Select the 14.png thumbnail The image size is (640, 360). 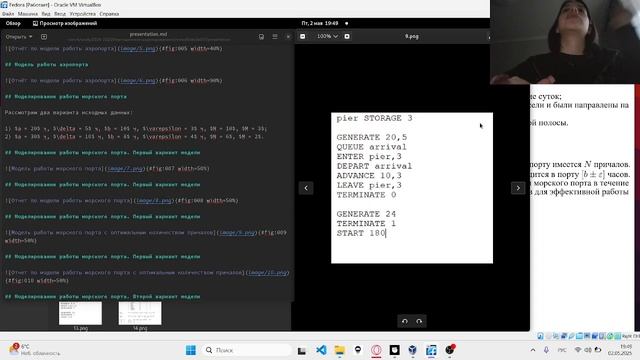pos(140,313)
